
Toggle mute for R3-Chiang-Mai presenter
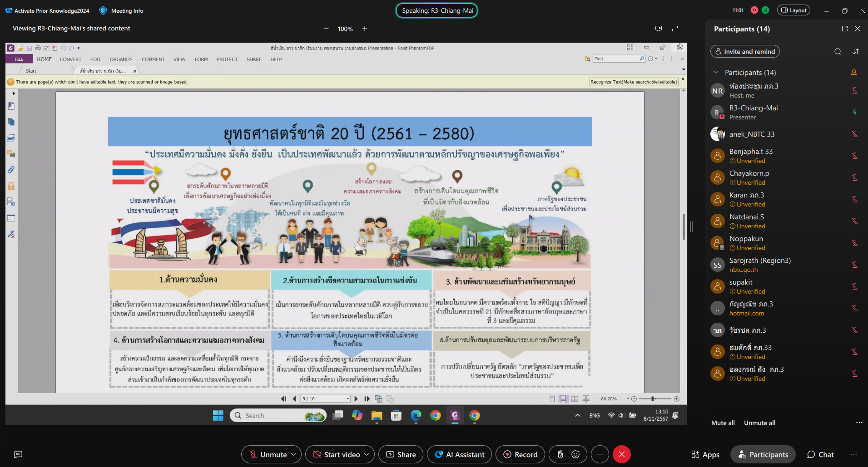coord(855,112)
